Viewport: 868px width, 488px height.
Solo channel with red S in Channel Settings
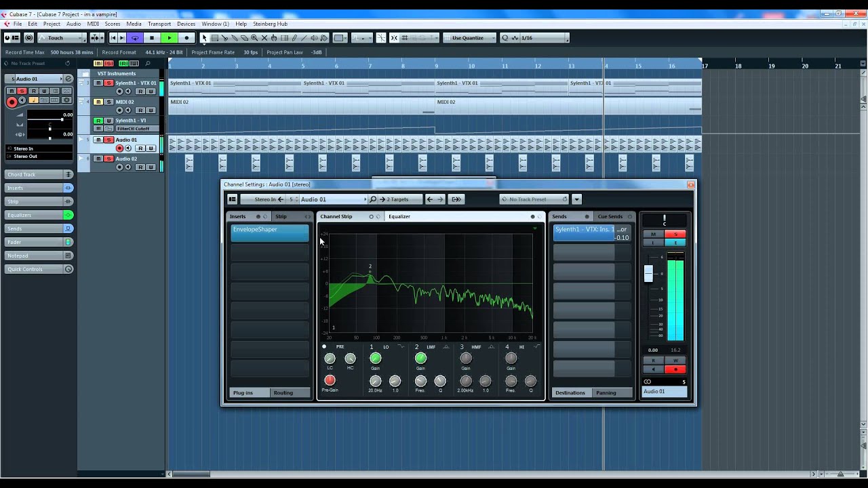click(x=675, y=234)
